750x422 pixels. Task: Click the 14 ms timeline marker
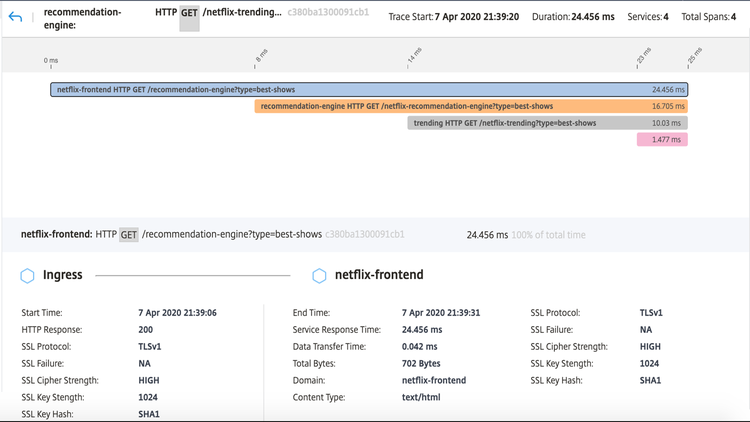(x=414, y=55)
